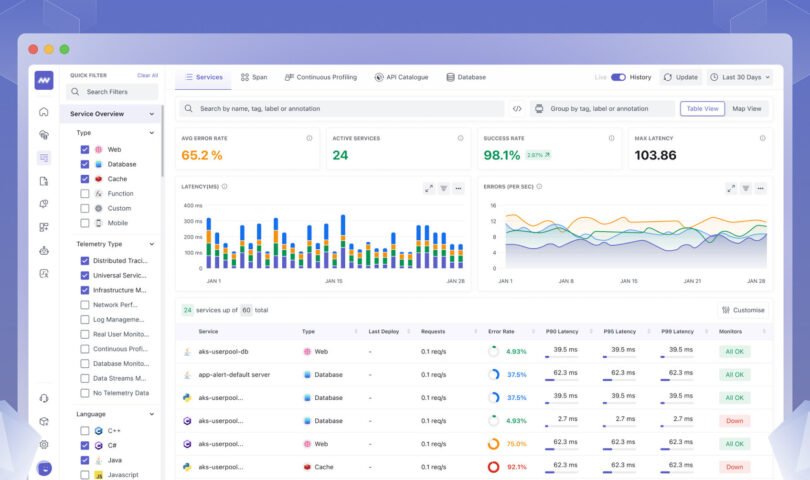Viewport: 810px width, 480px height.
Task: Open the API Catalogue tab
Action: tap(404, 77)
